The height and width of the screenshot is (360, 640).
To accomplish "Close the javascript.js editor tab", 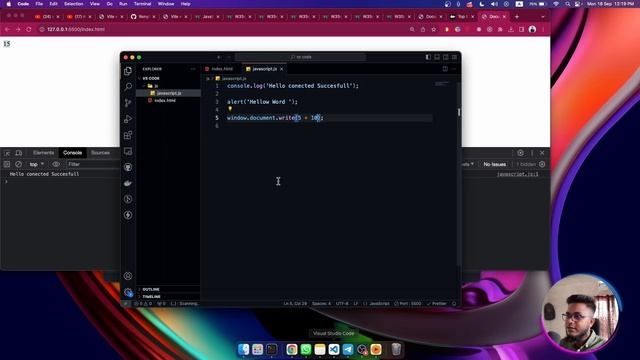I will 282,69.
